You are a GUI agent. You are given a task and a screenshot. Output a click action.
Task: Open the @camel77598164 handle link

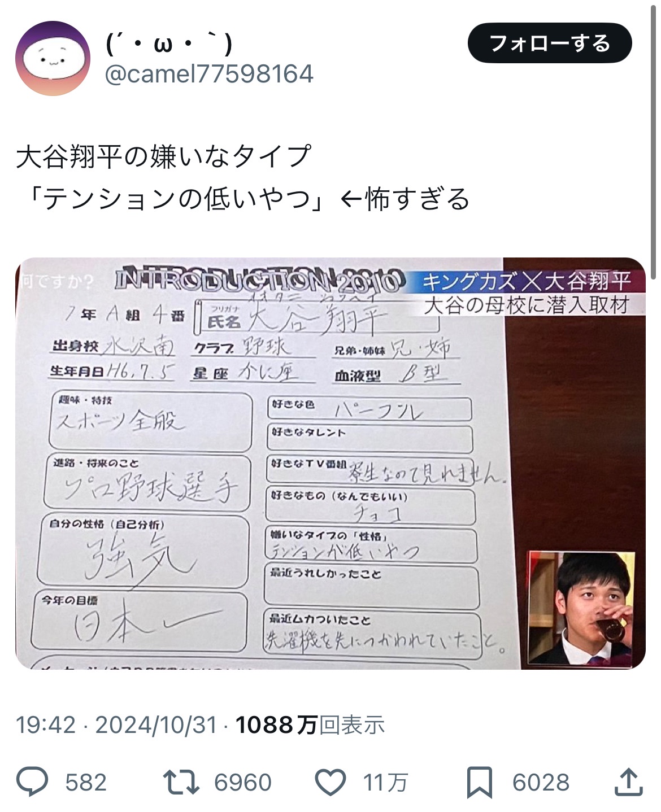209,74
